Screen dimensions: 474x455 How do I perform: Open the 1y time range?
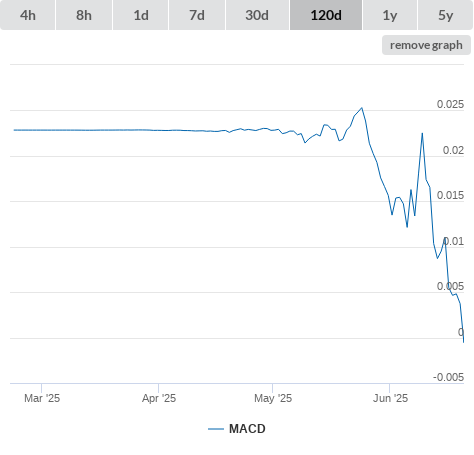coord(390,15)
